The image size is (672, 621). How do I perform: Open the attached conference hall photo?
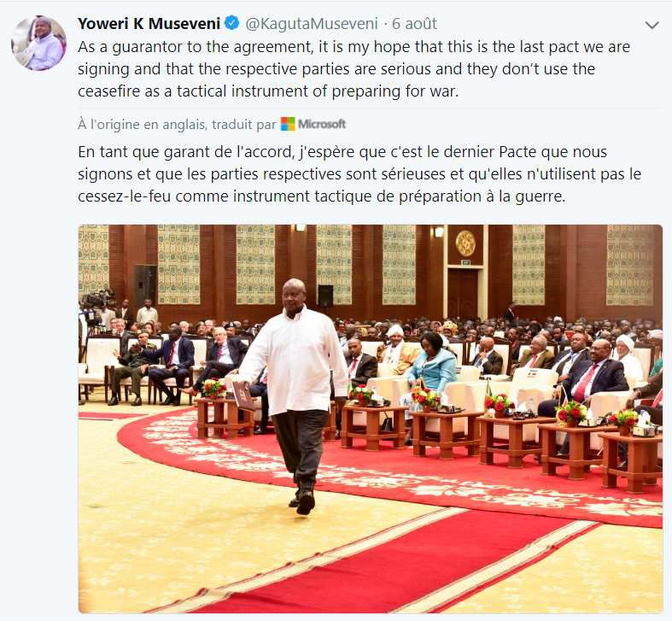[371, 419]
